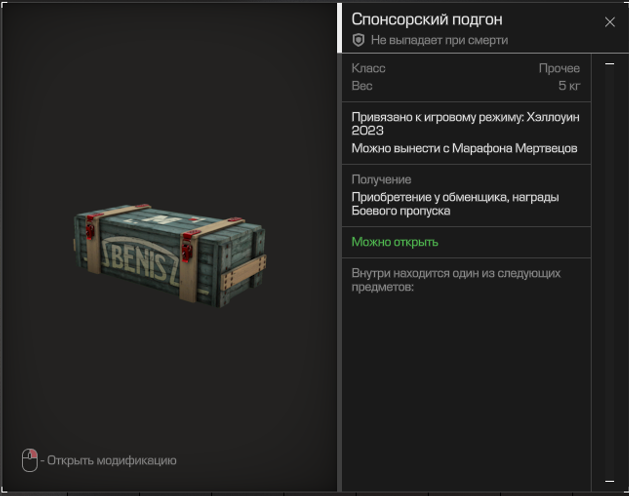Screen dimensions: 629x496
Task: Close the Спонсорский подгон item window
Action: click(609, 22)
